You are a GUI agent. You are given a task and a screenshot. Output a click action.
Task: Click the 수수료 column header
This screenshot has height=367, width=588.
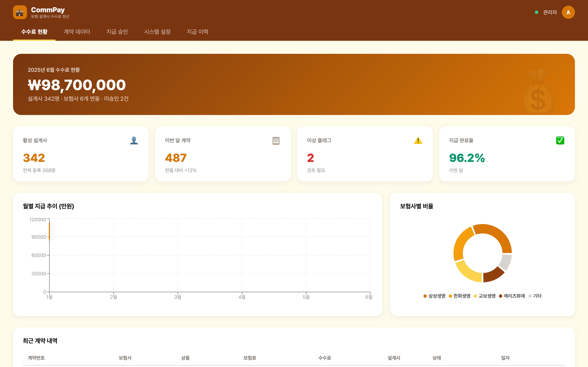click(x=325, y=358)
